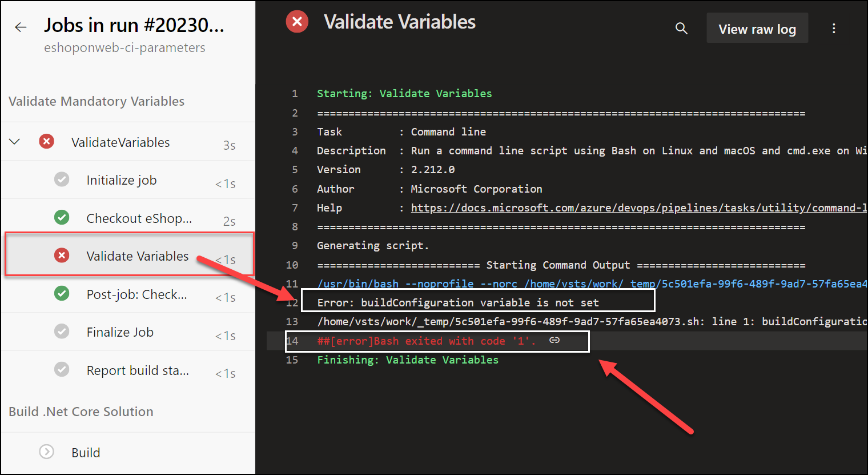Viewport: 868px width, 475px height.
Task: Select the Report build status step
Action: (128, 370)
